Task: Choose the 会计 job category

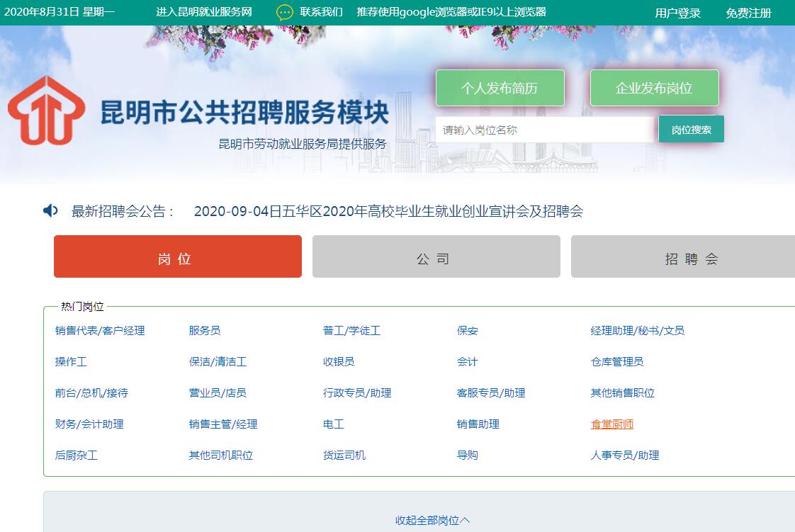Action: pos(468,362)
